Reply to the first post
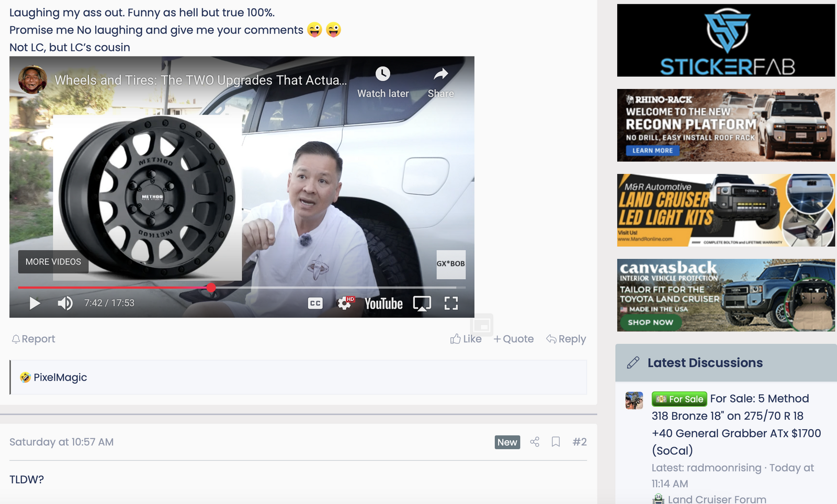 566,339
